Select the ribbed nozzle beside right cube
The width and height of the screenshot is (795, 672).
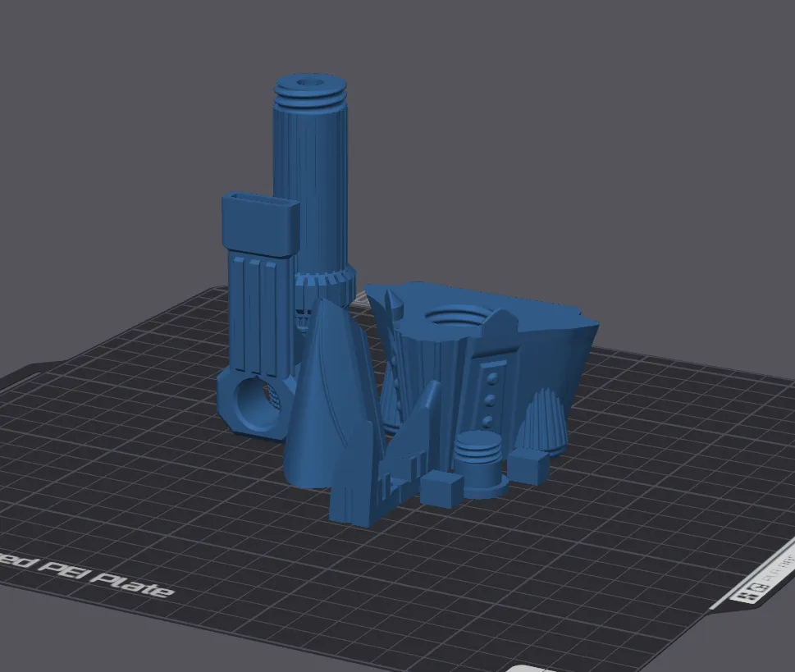click(545, 421)
